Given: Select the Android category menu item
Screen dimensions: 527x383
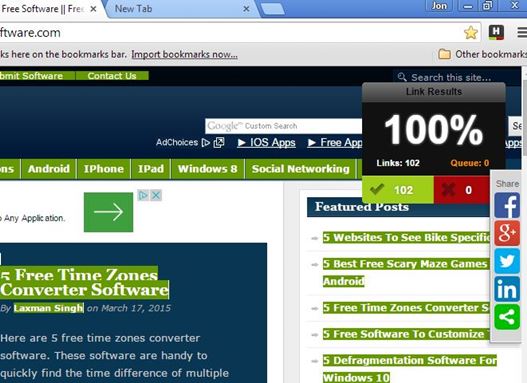Looking at the screenshot, I should coord(49,169).
